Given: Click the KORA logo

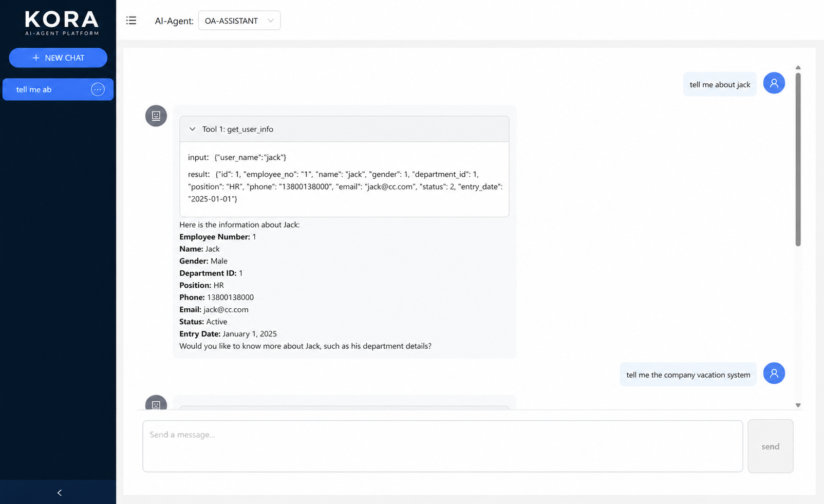Looking at the screenshot, I should point(62,24).
